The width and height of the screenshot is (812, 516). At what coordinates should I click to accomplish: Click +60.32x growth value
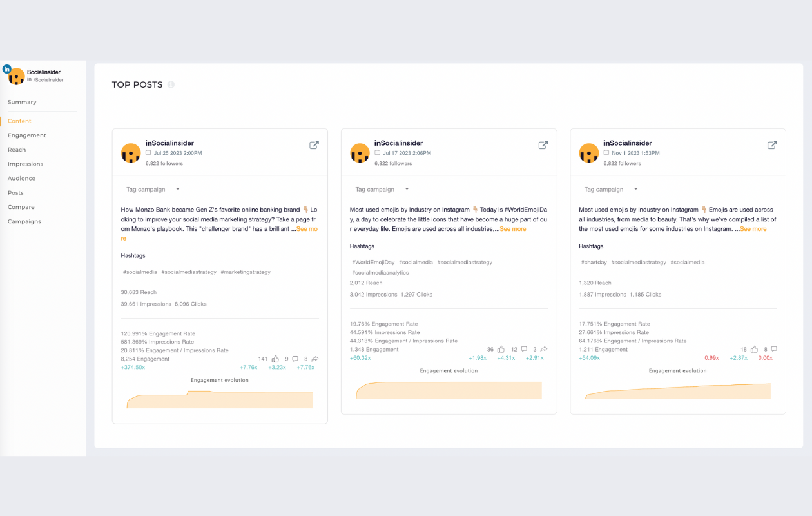coord(360,358)
